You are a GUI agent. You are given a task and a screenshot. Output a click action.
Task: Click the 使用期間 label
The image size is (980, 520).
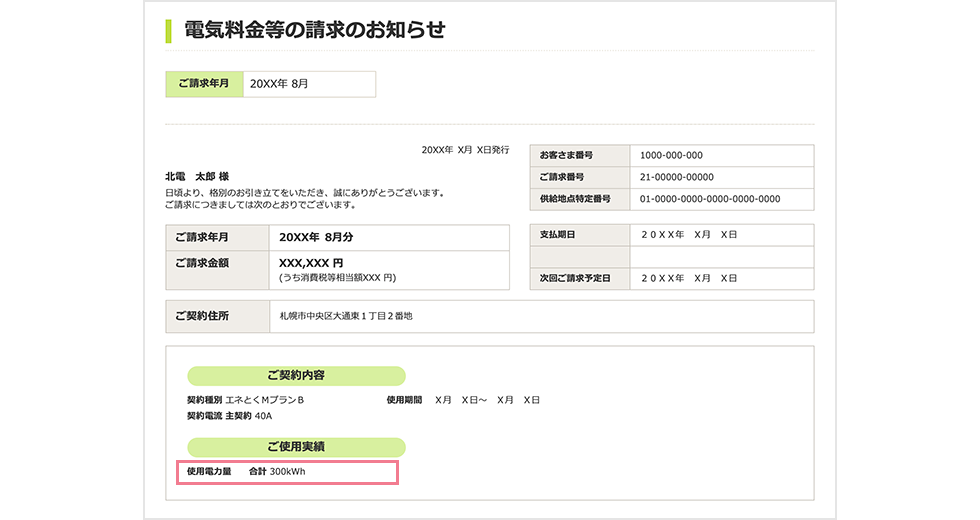click(404, 400)
